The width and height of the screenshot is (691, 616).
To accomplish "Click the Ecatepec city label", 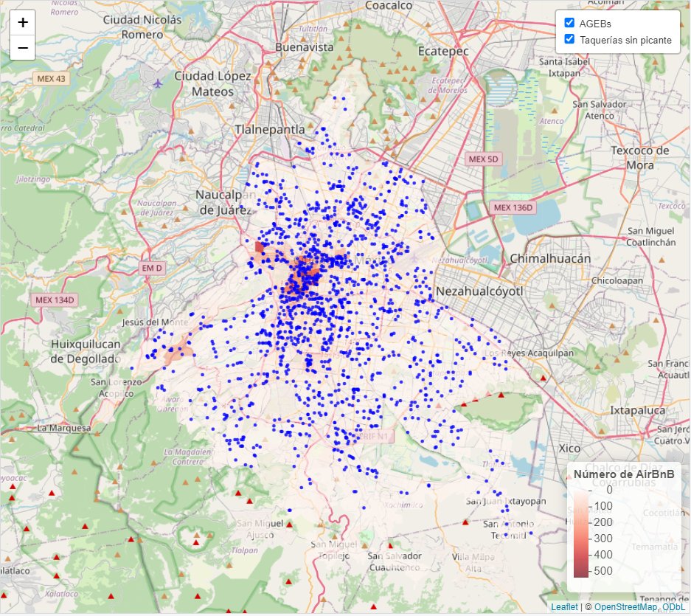I will [x=443, y=52].
